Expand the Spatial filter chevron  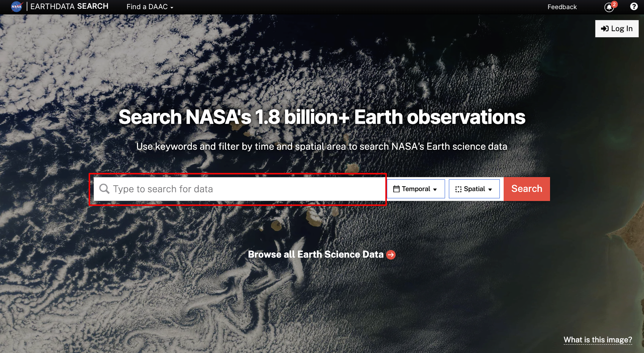[490, 189]
